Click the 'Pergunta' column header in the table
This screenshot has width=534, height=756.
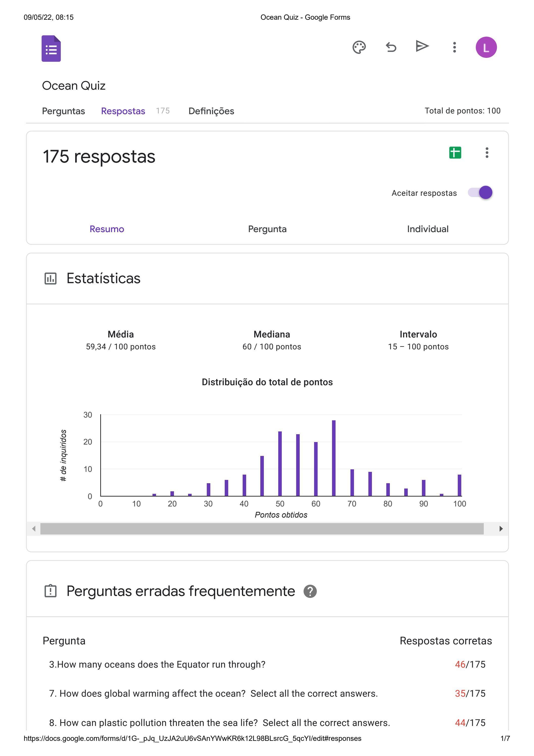64,641
